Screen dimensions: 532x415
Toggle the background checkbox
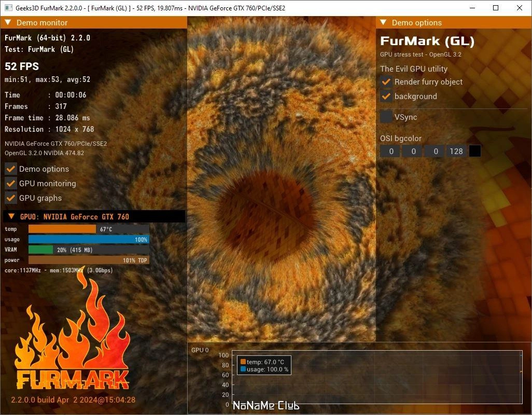coord(386,96)
